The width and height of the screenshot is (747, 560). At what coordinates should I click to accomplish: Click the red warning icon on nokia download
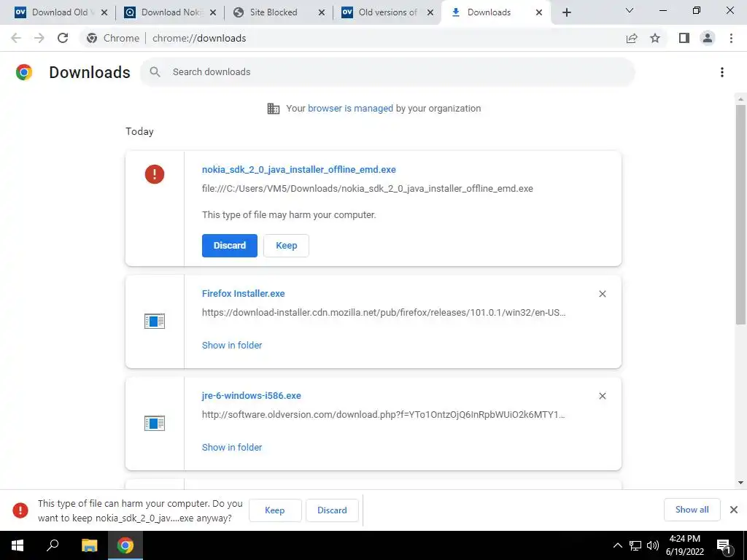tap(155, 174)
